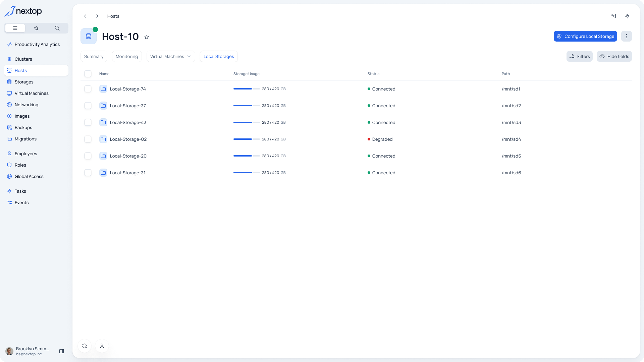Image resolution: width=644 pixels, height=362 pixels.
Task: Sort by Status column header
Action: coord(373,74)
